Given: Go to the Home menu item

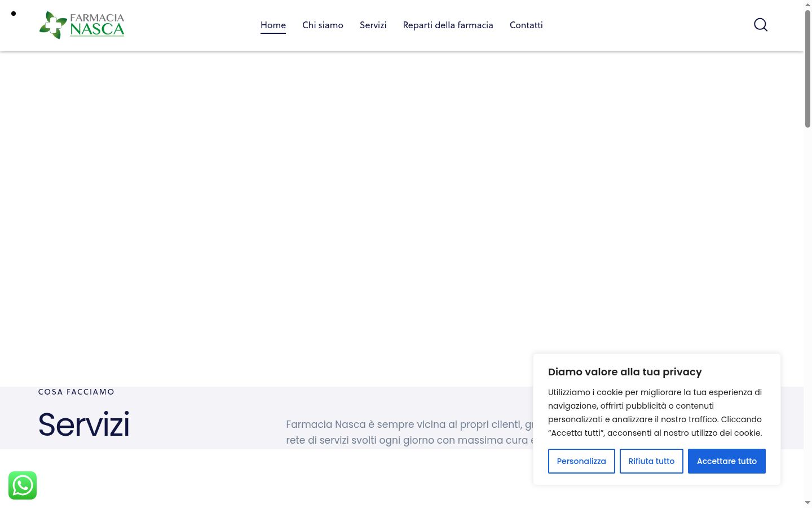Looking at the screenshot, I should pos(273,25).
